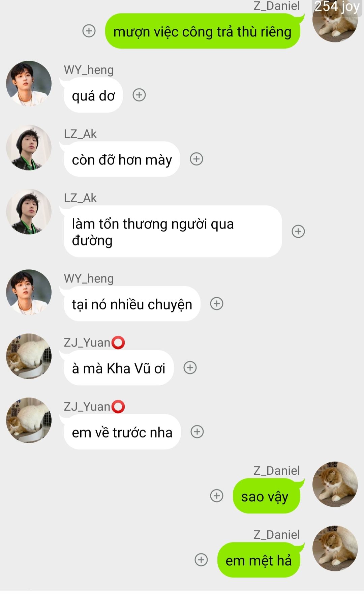Tap plus icon next to 'làm tổn thương người qua đường'
The image size is (364, 594).
(x=298, y=231)
